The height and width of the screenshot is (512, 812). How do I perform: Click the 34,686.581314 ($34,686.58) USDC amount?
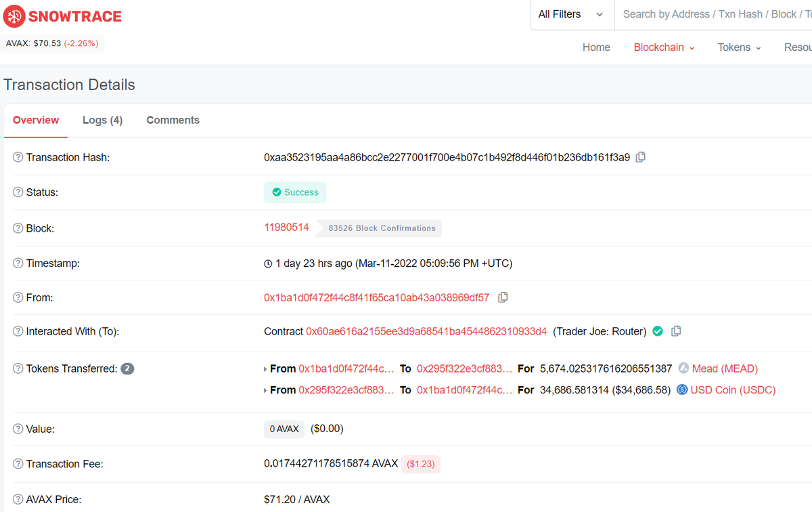click(605, 390)
